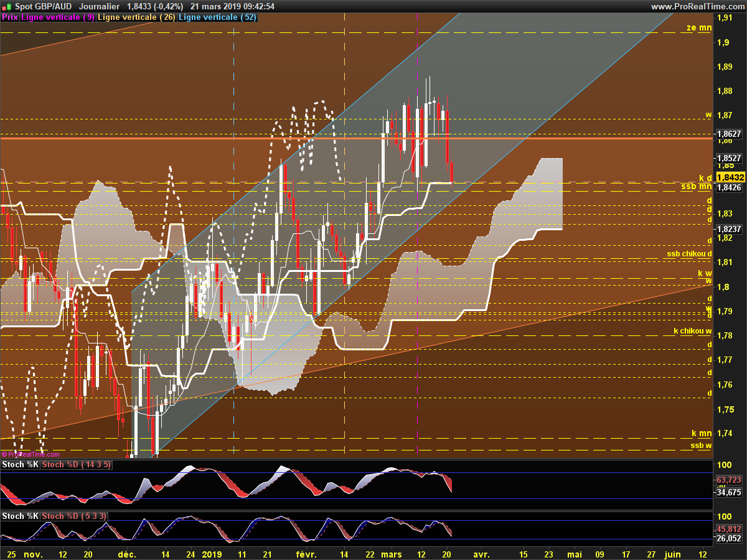Select the 'k chikou w' level label
This screenshot has height=560, width=747.
point(693,330)
